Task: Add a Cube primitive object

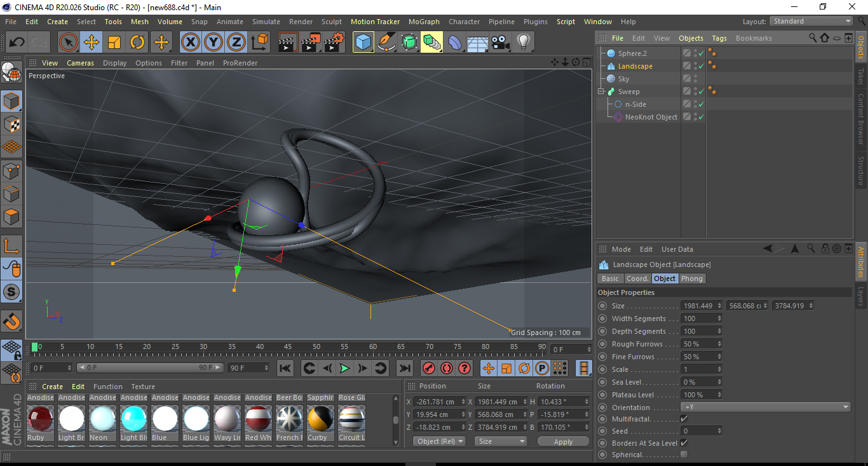Action: [363, 43]
